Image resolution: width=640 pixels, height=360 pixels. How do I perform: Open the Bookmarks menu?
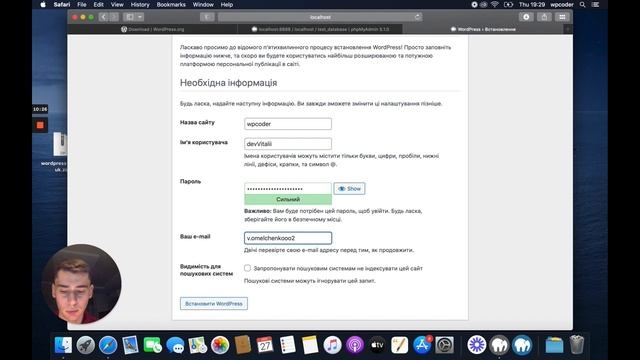[171, 4]
